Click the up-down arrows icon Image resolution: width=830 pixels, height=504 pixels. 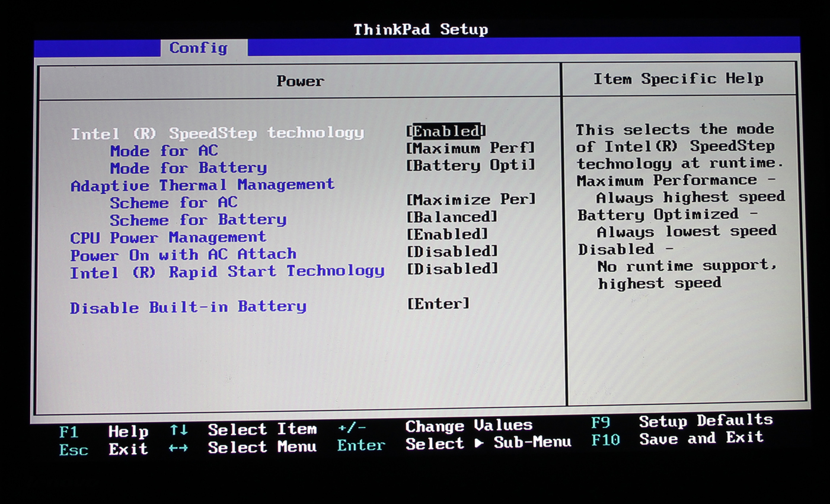click(x=178, y=430)
